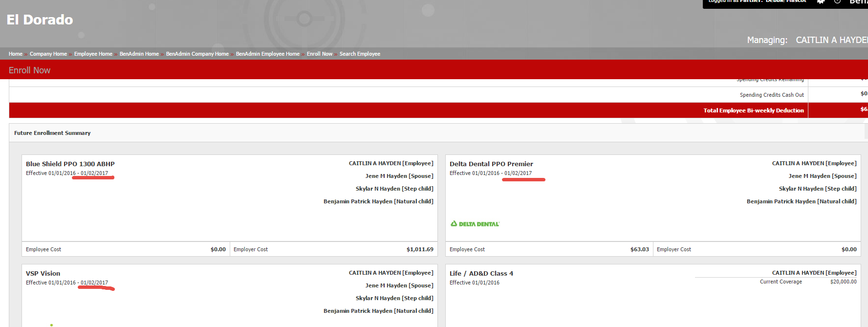
Task: Open BenAdmin Employee Home breadcrumb link
Action: [x=268, y=54]
